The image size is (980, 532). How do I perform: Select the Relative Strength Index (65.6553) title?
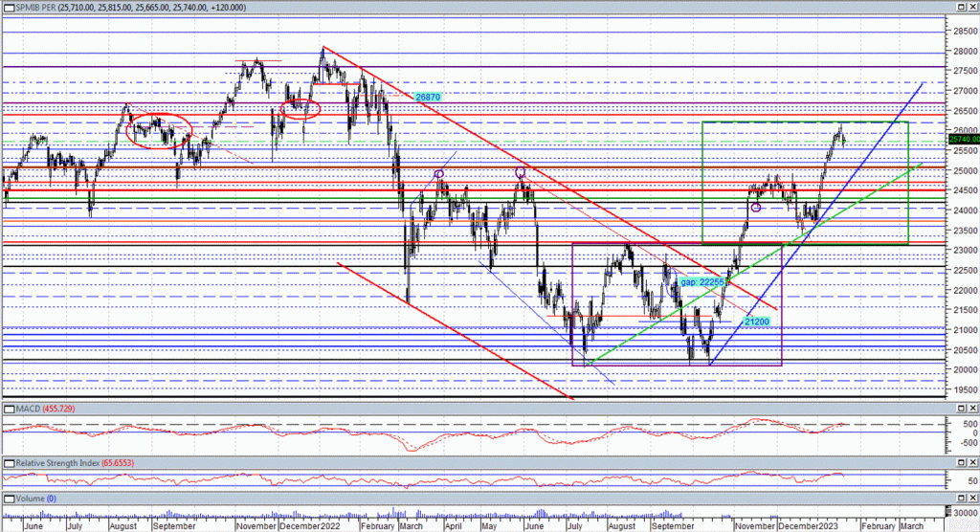75,462
